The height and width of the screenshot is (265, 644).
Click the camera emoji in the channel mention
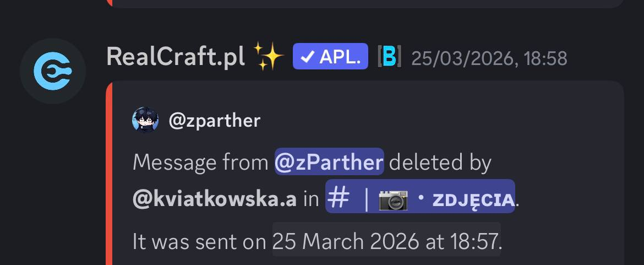[x=393, y=199]
